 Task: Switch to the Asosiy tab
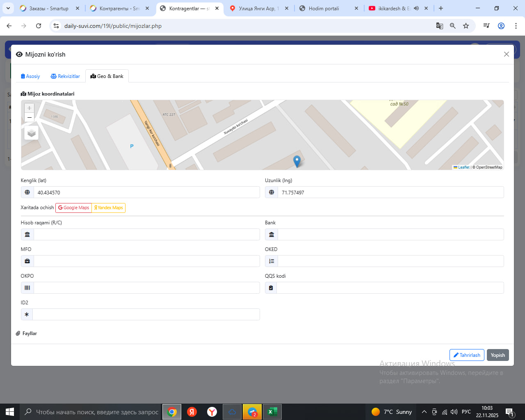pyautogui.click(x=30, y=76)
